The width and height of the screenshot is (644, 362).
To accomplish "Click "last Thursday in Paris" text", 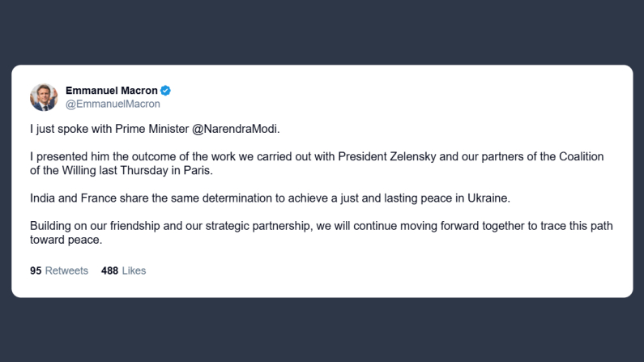I will click(154, 170).
